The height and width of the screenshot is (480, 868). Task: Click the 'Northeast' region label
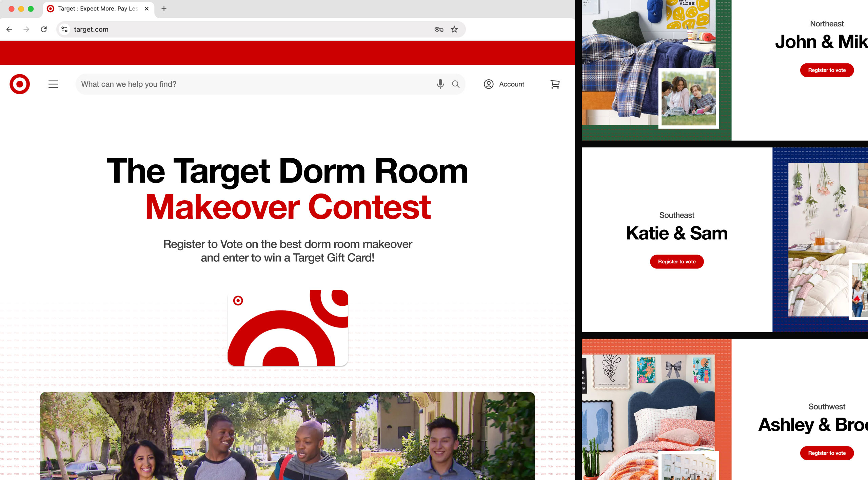[x=827, y=24]
